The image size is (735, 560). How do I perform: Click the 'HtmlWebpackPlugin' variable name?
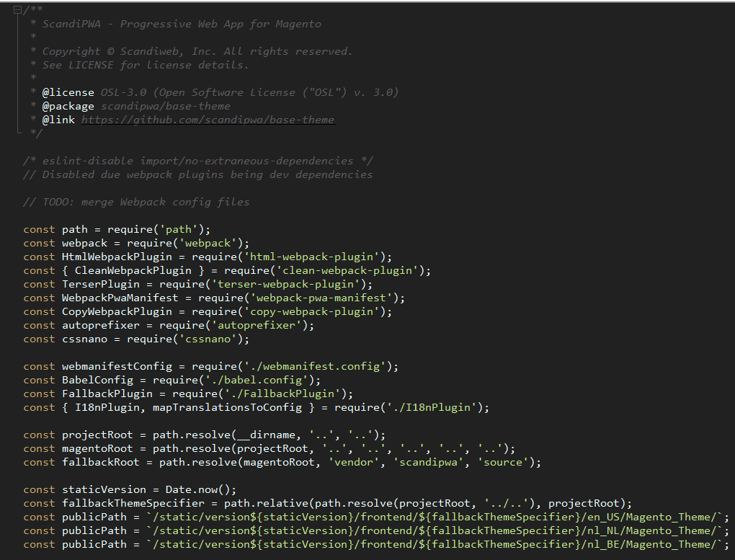[x=117, y=257]
